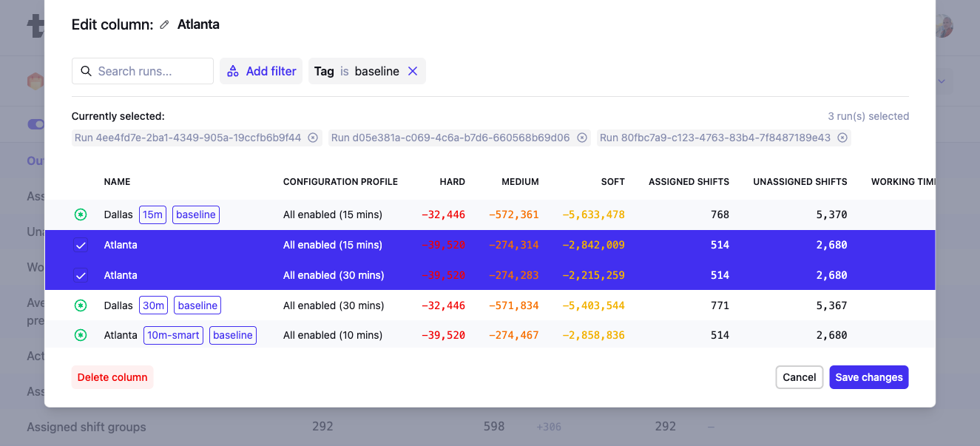Screen dimensions: 980x446
Task: Uncheck the Atlanta 30-minute row checkbox
Action: tap(81, 274)
